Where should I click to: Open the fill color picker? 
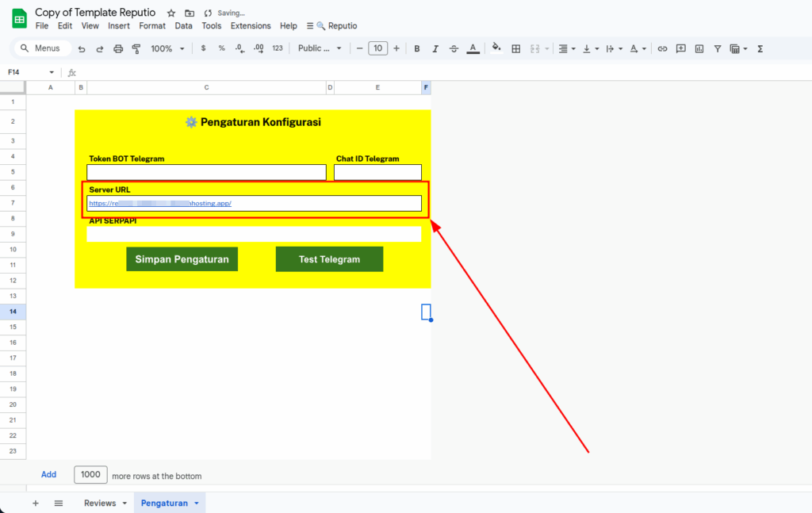click(x=496, y=48)
